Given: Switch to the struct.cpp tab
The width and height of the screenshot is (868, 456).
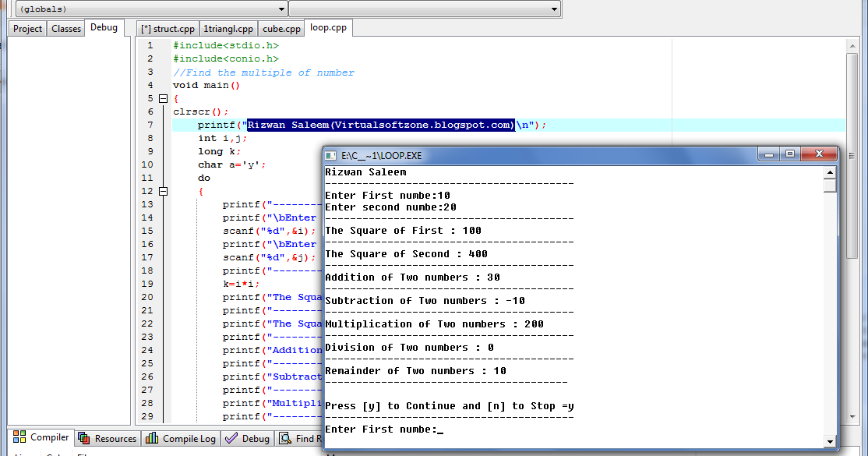Looking at the screenshot, I should click(168, 29).
